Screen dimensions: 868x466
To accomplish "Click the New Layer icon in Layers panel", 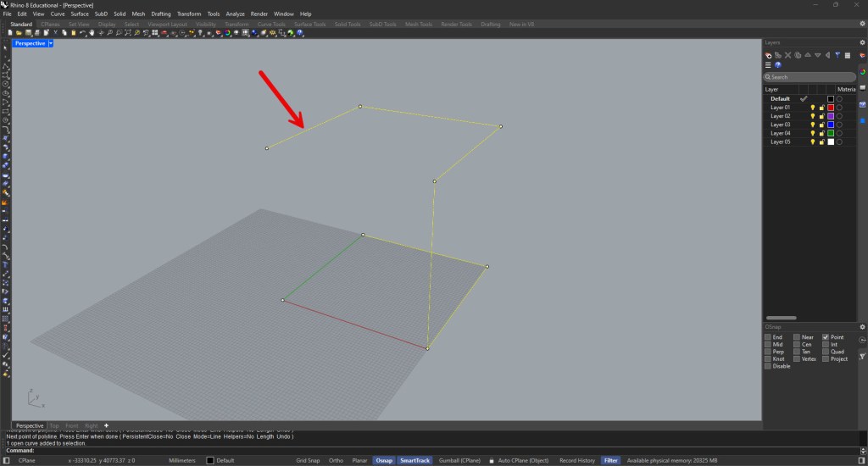I will 768,54.
